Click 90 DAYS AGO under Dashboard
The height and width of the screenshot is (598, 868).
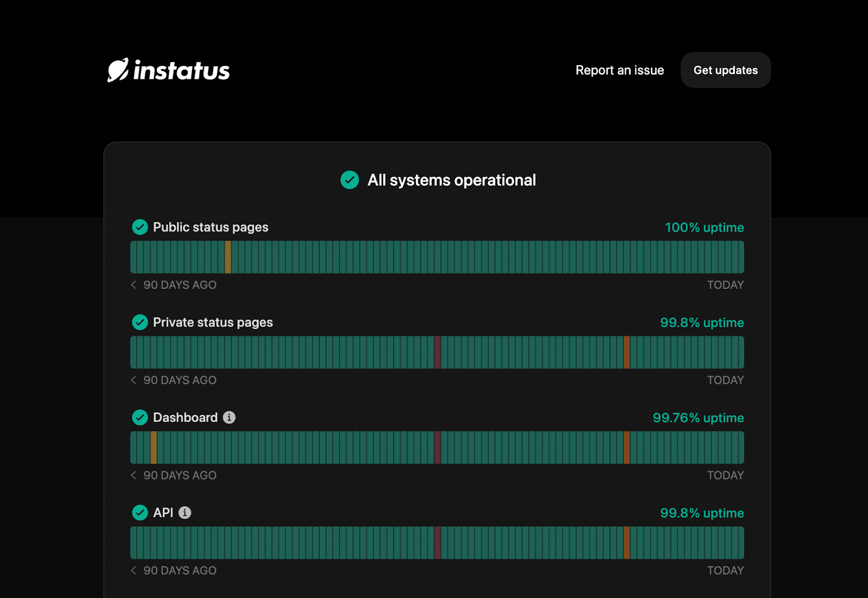(180, 475)
